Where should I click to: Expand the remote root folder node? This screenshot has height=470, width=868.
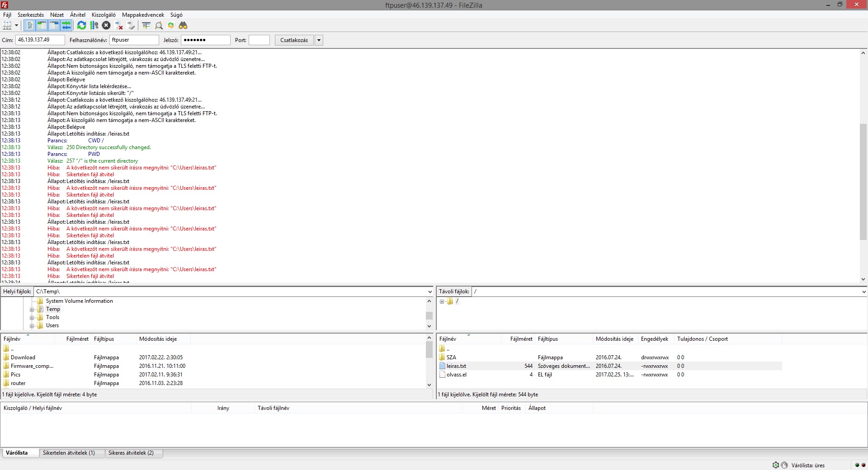pos(442,301)
